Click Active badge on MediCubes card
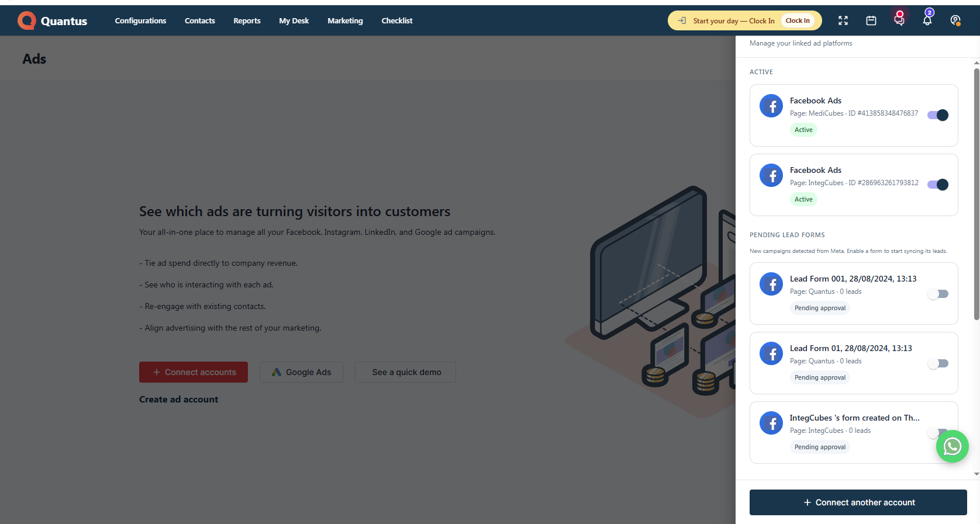 tap(803, 130)
